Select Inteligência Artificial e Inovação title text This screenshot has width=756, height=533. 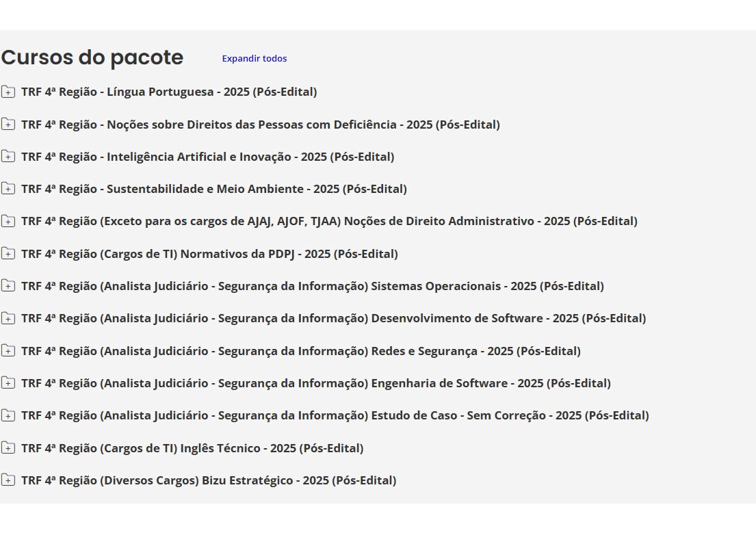[207, 157]
